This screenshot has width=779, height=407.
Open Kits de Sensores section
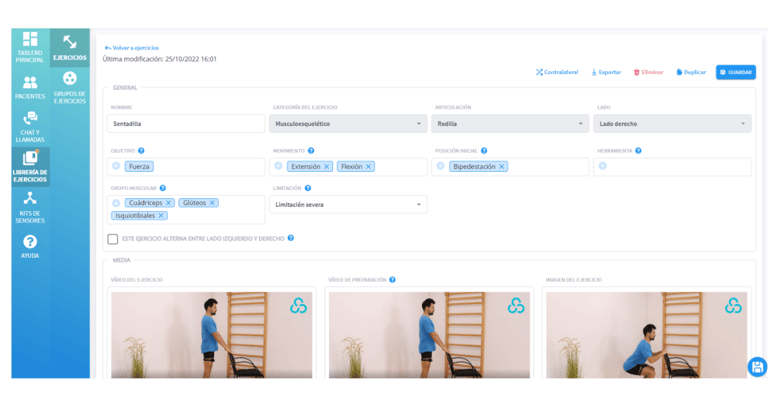[30, 207]
